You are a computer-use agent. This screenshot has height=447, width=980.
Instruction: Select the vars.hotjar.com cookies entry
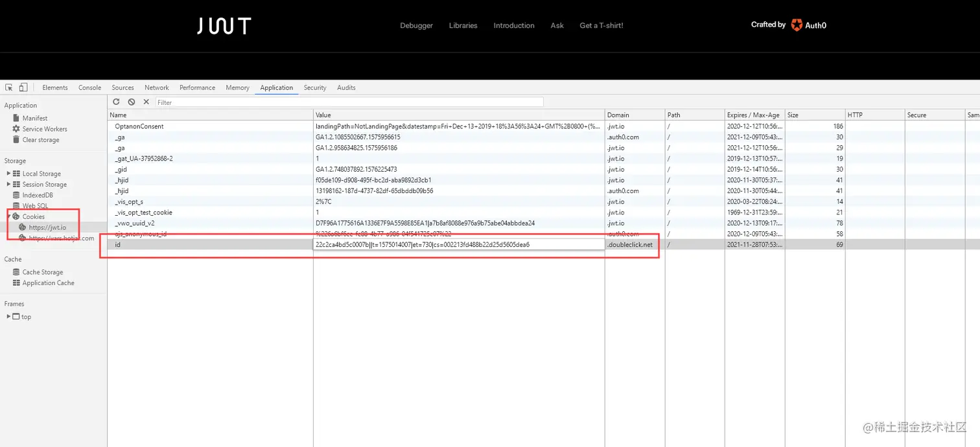coord(62,238)
